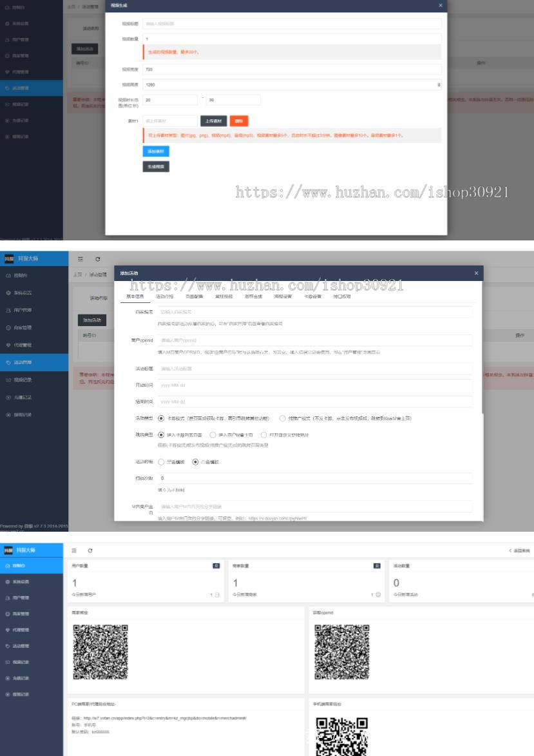Click the dashboard refresh icon
This screenshot has height=756, width=534.
90,550
